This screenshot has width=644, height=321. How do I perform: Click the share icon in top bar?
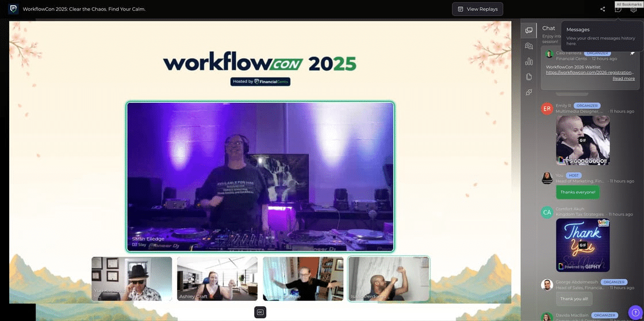point(603,9)
